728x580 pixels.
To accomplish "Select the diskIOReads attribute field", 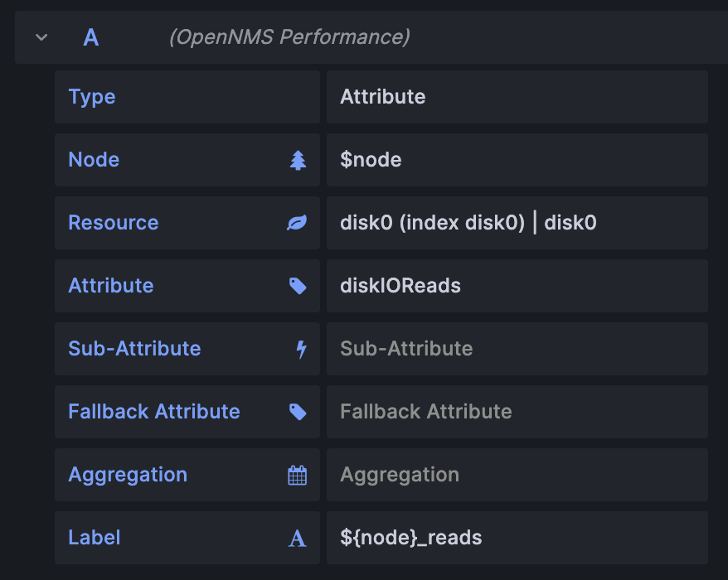I will click(517, 285).
